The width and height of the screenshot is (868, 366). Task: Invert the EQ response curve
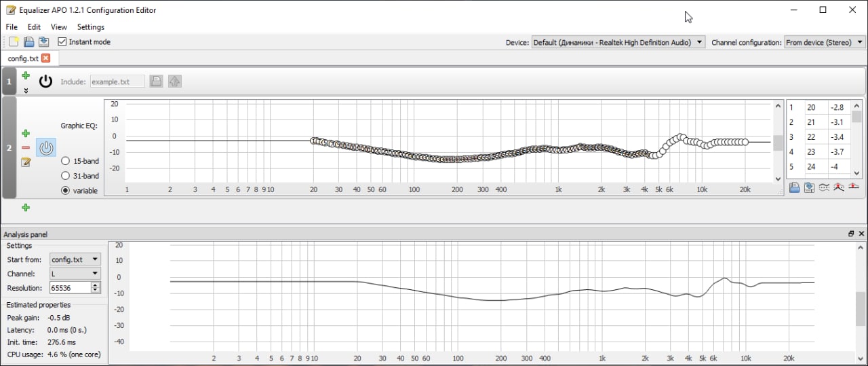pos(824,187)
